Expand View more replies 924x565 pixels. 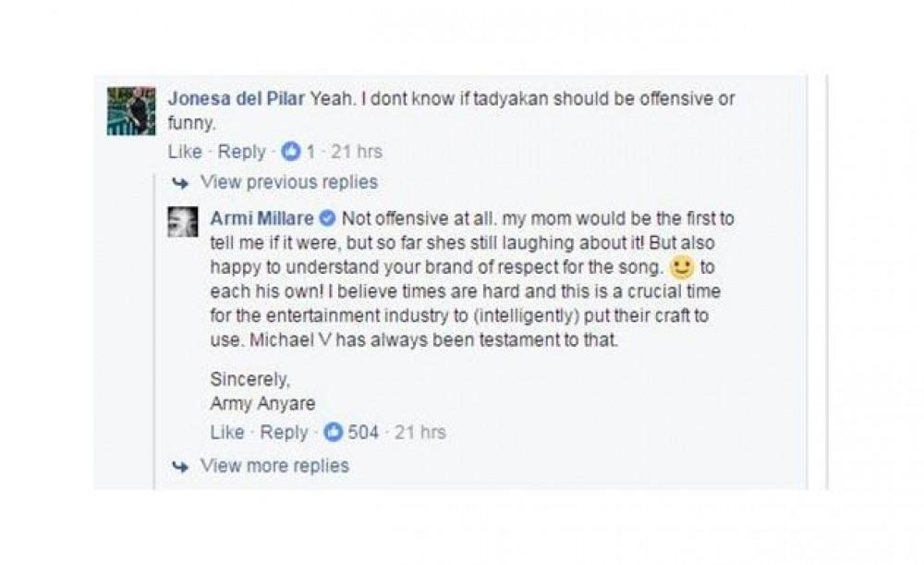274,465
